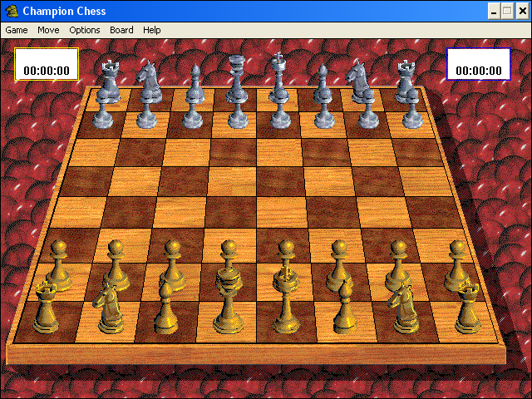Select the gold pawn before kingside rook
This screenshot has width=532, height=399.
[457, 266]
